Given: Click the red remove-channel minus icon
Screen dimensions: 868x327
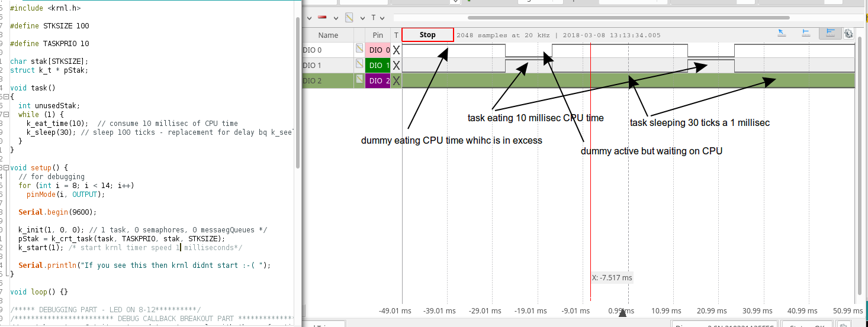Looking at the screenshot, I should (323, 18).
